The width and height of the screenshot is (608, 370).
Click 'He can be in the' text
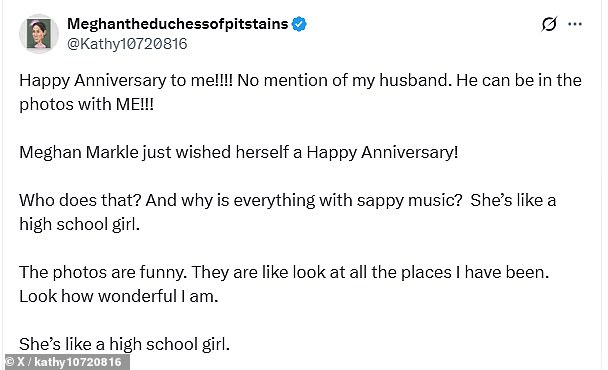519,80
